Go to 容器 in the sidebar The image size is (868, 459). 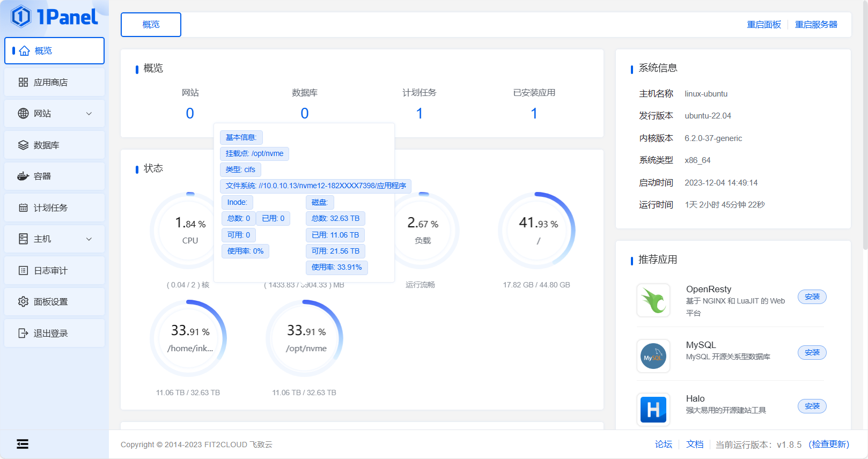(x=54, y=176)
